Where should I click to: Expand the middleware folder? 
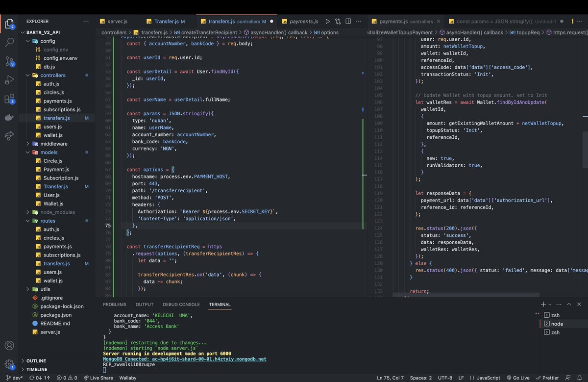pos(55,144)
